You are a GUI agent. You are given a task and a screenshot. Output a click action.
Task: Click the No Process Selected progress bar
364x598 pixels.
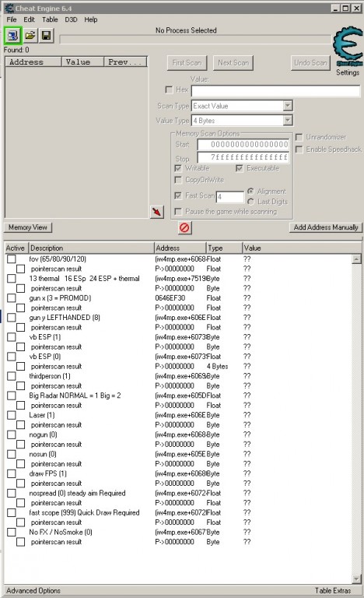[x=195, y=39]
